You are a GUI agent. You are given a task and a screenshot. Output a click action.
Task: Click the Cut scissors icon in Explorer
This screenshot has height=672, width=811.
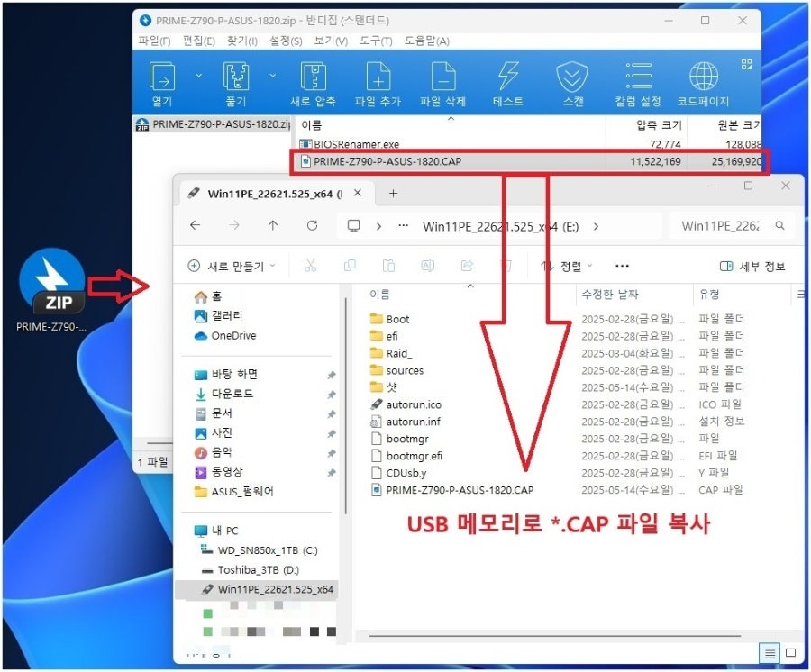click(x=310, y=266)
